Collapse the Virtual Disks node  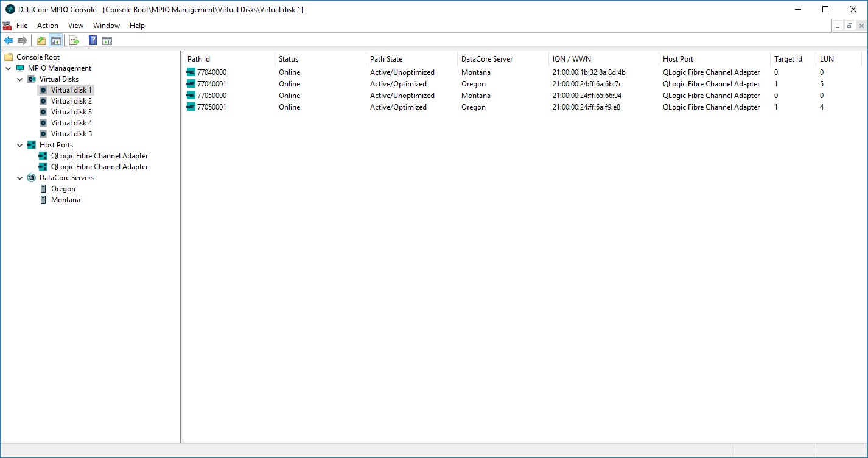[x=20, y=79]
